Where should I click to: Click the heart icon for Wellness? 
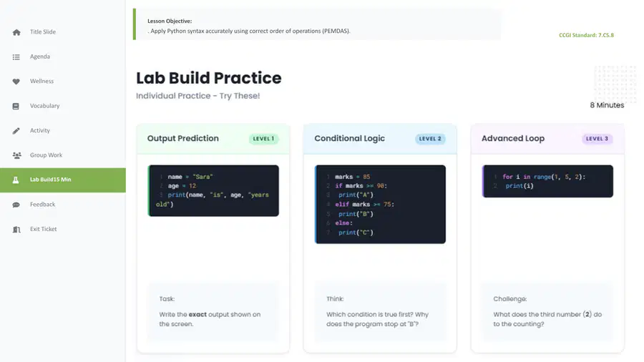click(x=16, y=82)
